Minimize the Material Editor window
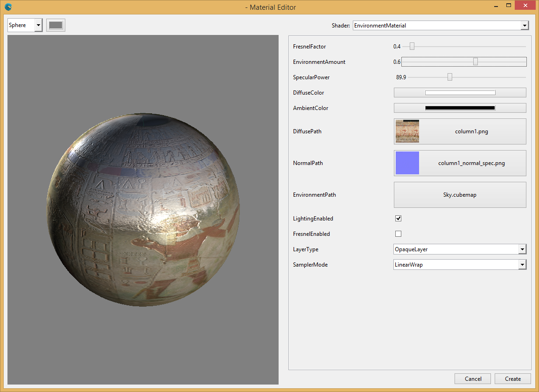This screenshot has height=392, width=539. pos(496,6)
